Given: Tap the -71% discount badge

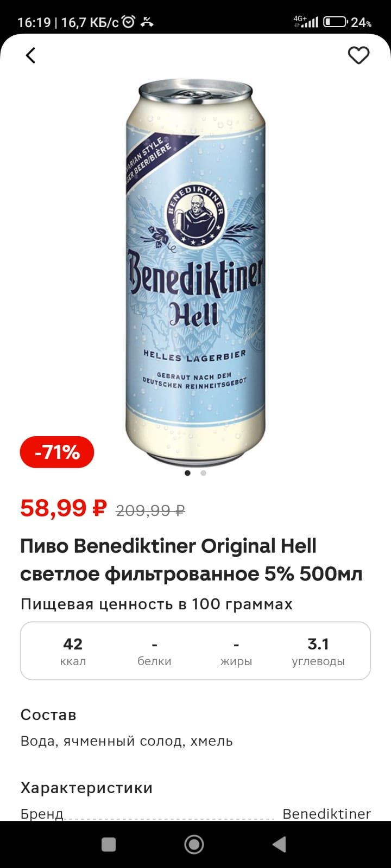Looking at the screenshot, I should click(x=57, y=452).
